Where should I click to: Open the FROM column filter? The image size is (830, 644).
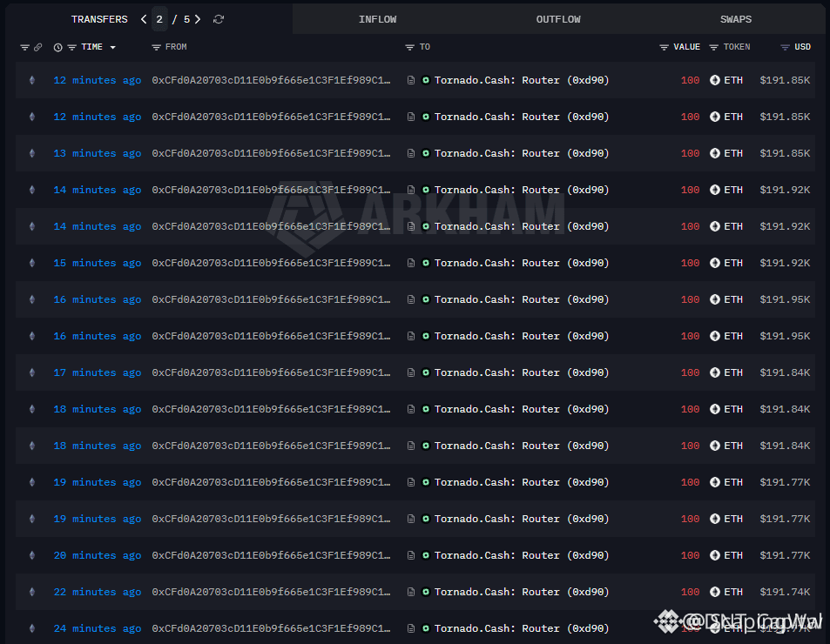coord(156,48)
